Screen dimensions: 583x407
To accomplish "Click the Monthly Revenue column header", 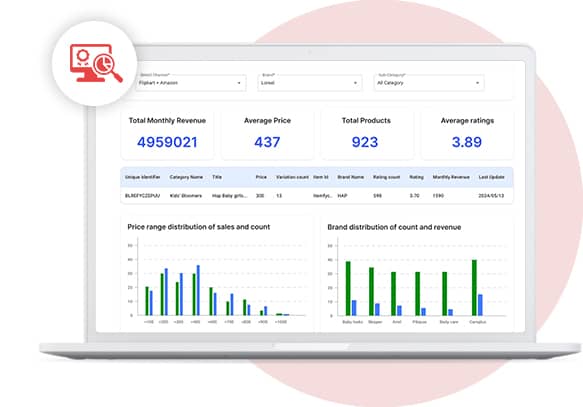I will tap(451, 177).
